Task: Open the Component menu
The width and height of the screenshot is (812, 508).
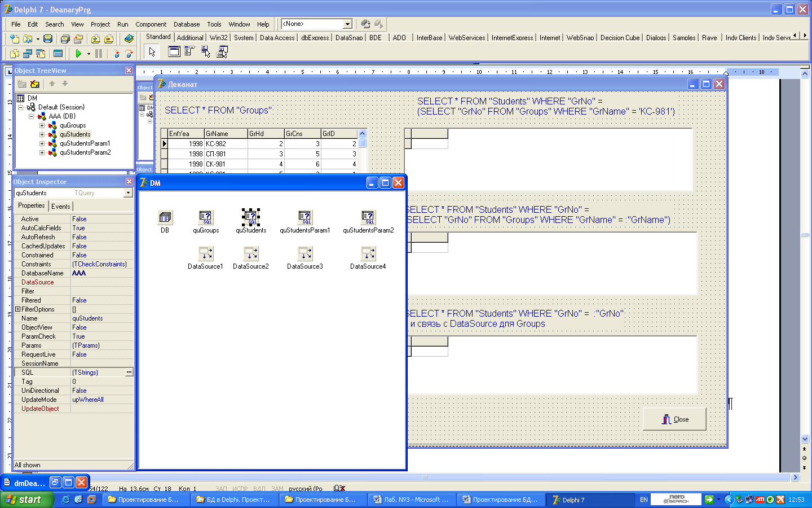Action: point(151,24)
